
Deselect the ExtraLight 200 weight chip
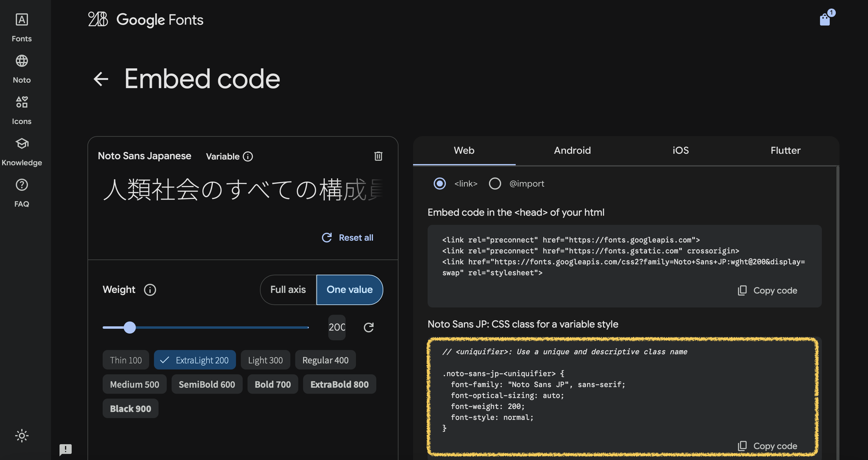tap(195, 360)
